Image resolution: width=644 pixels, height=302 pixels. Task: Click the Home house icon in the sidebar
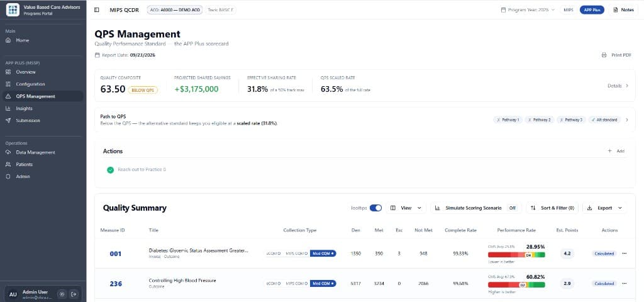coord(8,40)
